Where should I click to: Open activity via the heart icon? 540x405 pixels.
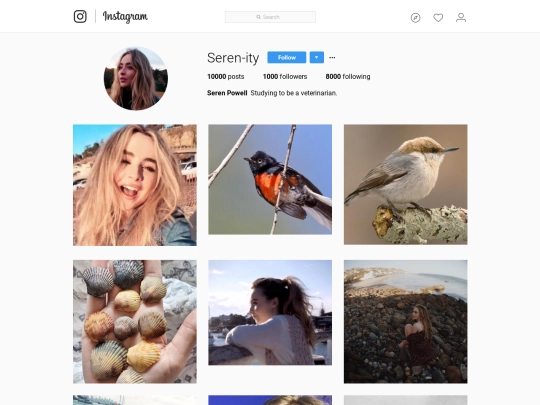(x=438, y=18)
